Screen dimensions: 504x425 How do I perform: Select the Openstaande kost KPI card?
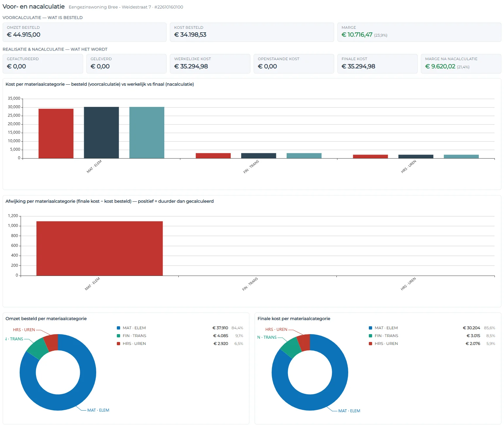pyautogui.click(x=294, y=64)
